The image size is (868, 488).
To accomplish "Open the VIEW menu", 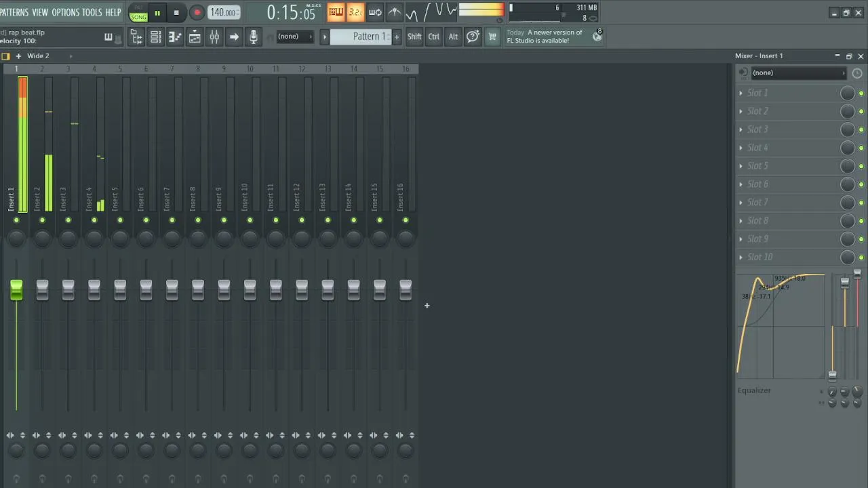I will [x=40, y=12].
